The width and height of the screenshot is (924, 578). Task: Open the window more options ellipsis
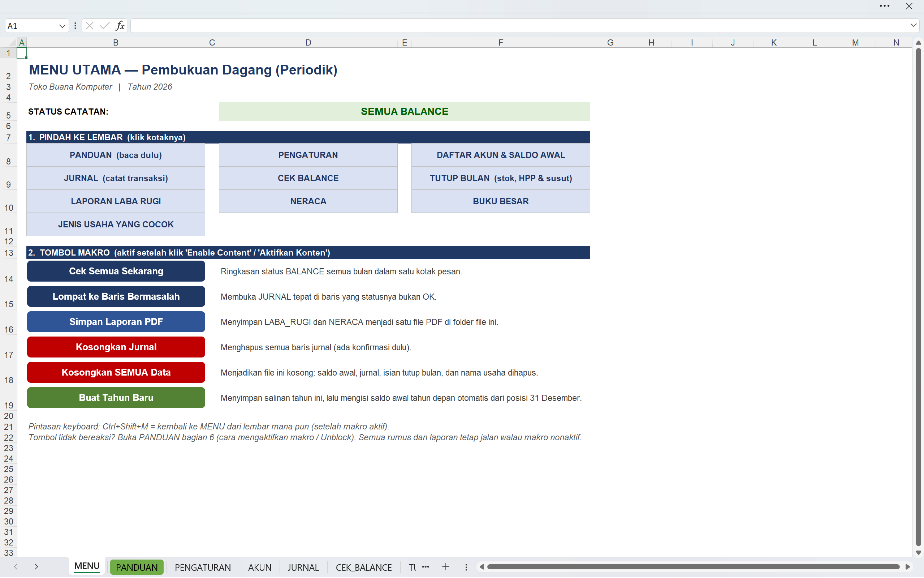pyautogui.click(x=885, y=6)
